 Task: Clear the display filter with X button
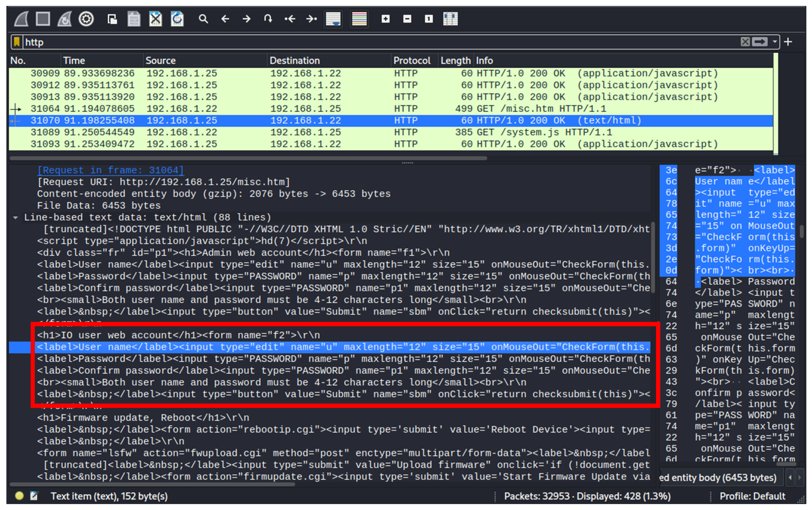(x=745, y=42)
